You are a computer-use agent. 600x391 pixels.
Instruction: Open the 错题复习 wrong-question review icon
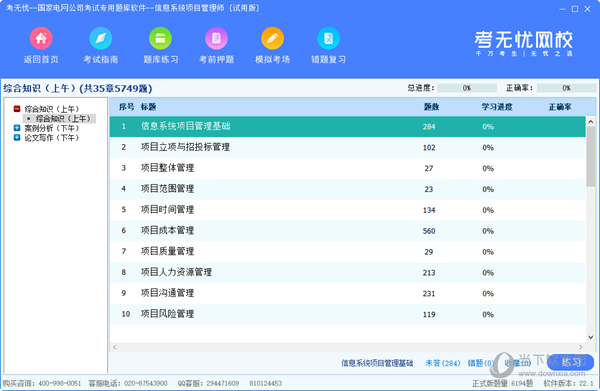[x=328, y=38]
